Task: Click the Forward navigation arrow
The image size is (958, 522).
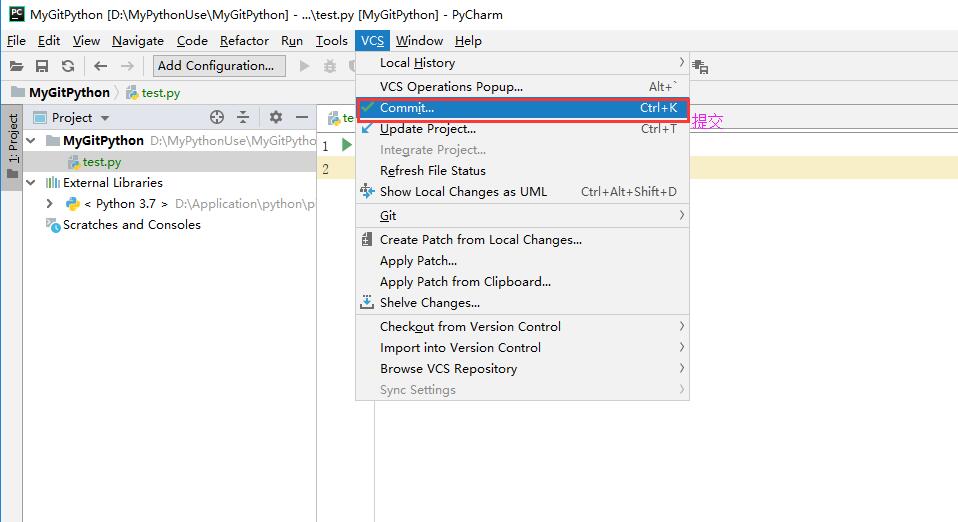Action: pos(127,66)
